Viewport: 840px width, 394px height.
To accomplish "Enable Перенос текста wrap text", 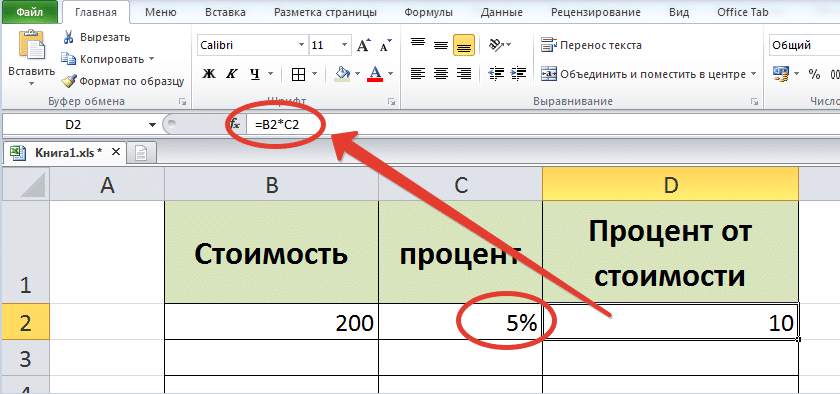I will pyautogui.click(x=591, y=46).
